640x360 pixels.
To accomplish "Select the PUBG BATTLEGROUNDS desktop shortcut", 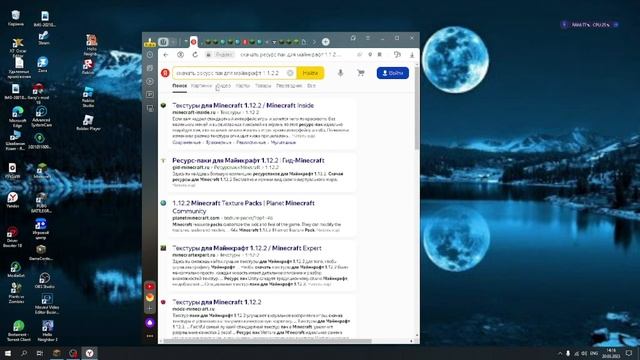I will tap(41, 203).
